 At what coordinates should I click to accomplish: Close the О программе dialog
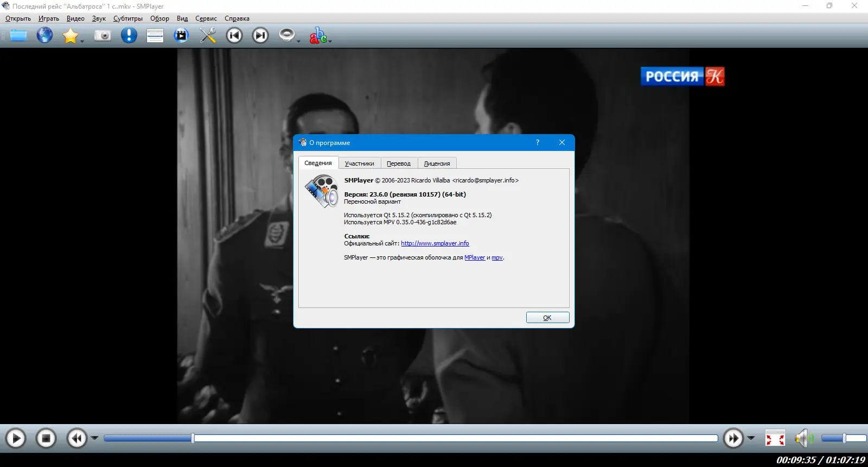tap(562, 142)
